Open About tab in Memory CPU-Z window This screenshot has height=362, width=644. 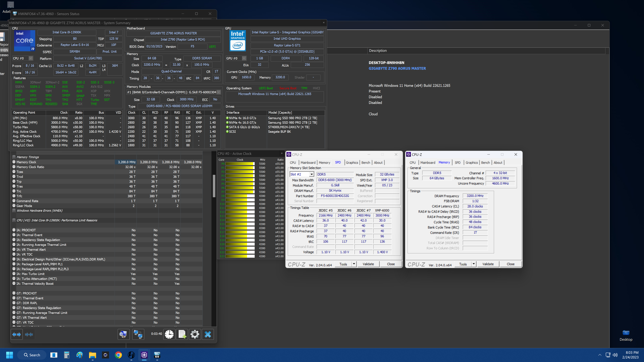pyautogui.click(x=498, y=162)
